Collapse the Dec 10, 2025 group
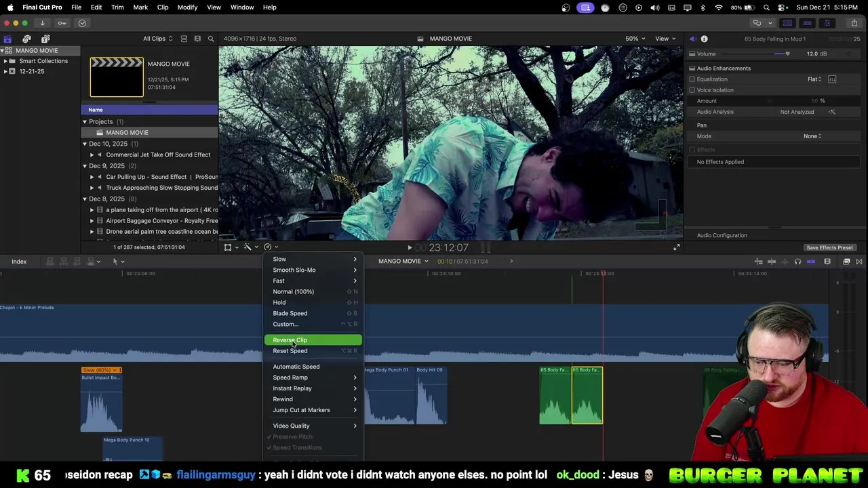The height and width of the screenshot is (488, 868). [85, 144]
